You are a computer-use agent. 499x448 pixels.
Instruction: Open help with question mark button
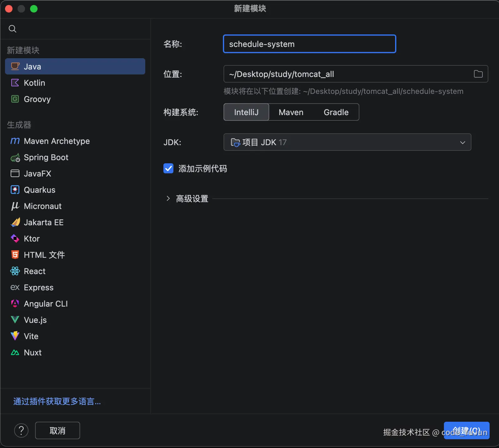21,430
